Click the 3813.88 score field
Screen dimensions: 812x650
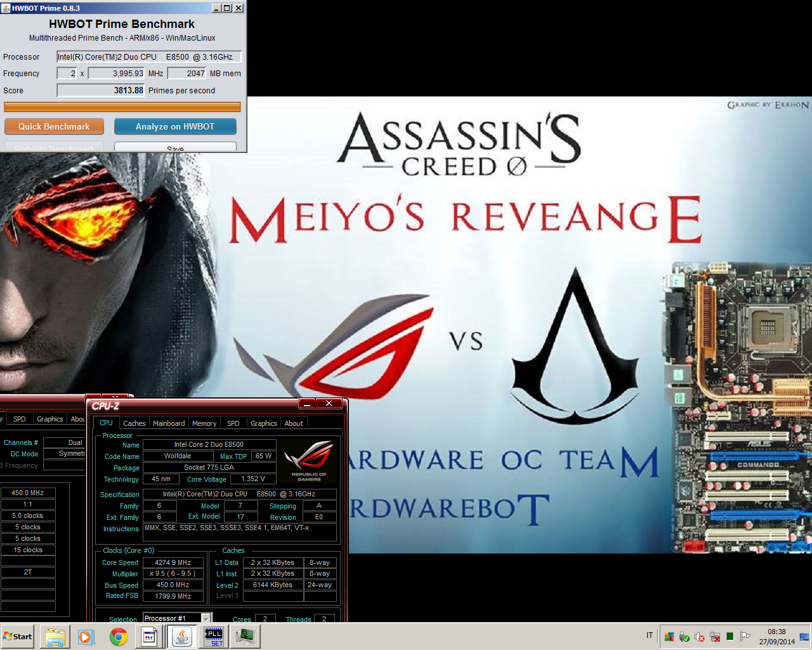pyautogui.click(x=101, y=91)
